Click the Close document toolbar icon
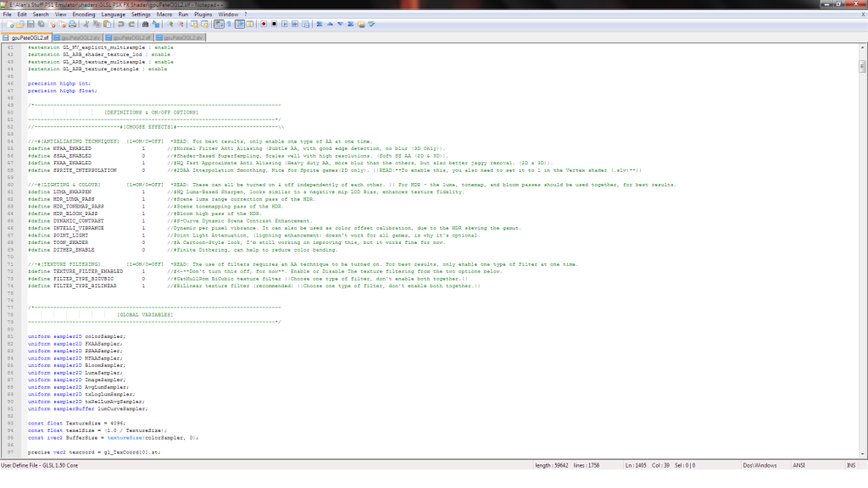The image size is (868, 488). pos(52,25)
